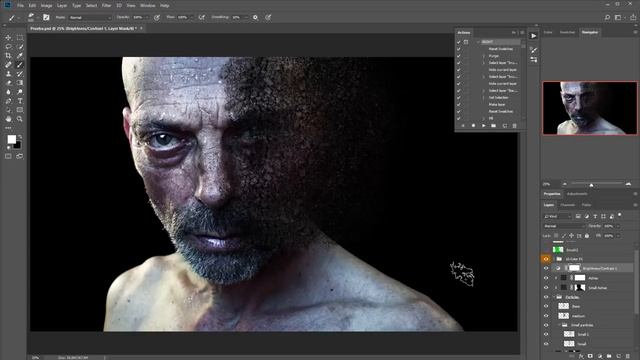Click Begin recording in Actions panel

pyautogui.click(x=473, y=126)
